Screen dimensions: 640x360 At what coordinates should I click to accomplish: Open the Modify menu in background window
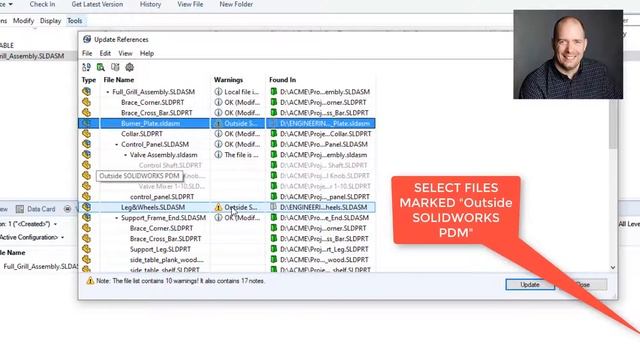[x=23, y=21]
